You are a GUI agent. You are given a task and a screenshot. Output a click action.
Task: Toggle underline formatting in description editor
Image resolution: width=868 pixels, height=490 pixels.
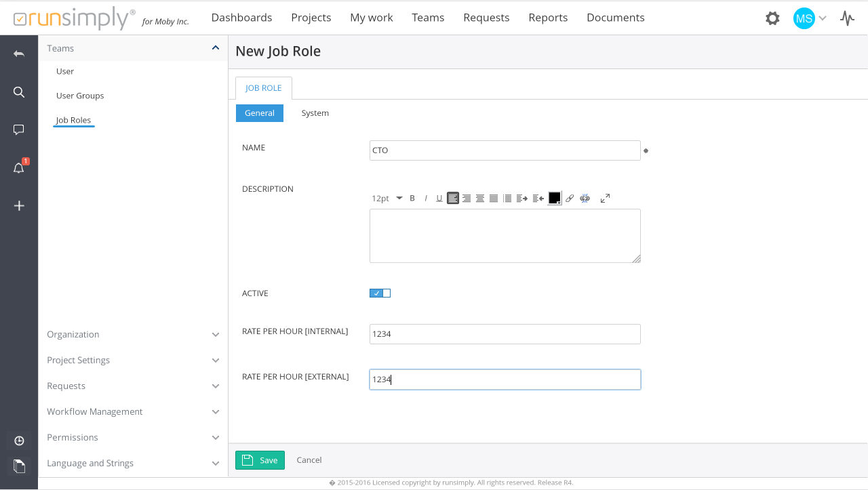coord(439,199)
